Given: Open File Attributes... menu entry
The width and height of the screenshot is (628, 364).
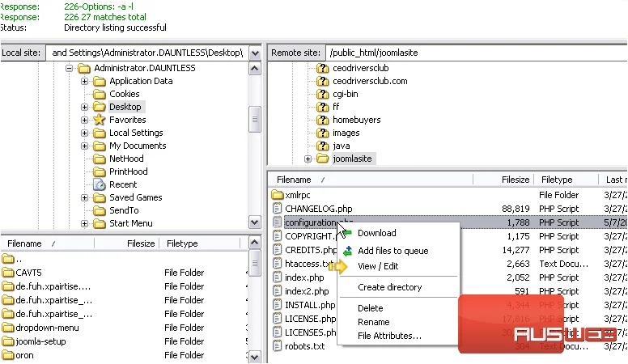Looking at the screenshot, I should tap(390, 336).
